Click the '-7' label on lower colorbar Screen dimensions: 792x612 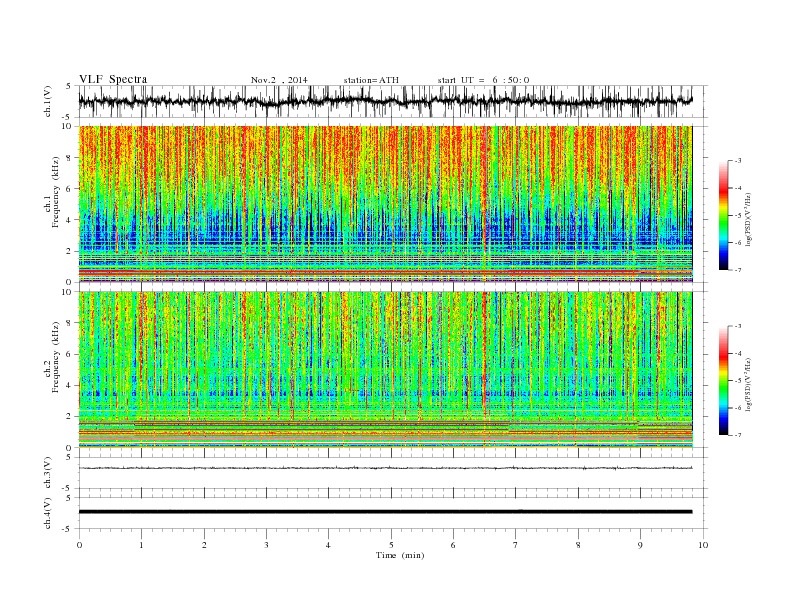coord(737,435)
